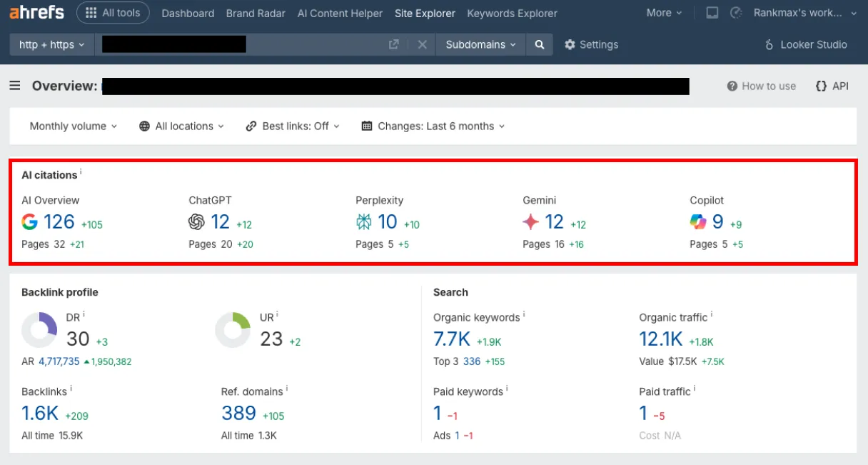Click the Paid keywords info icon

508,389
